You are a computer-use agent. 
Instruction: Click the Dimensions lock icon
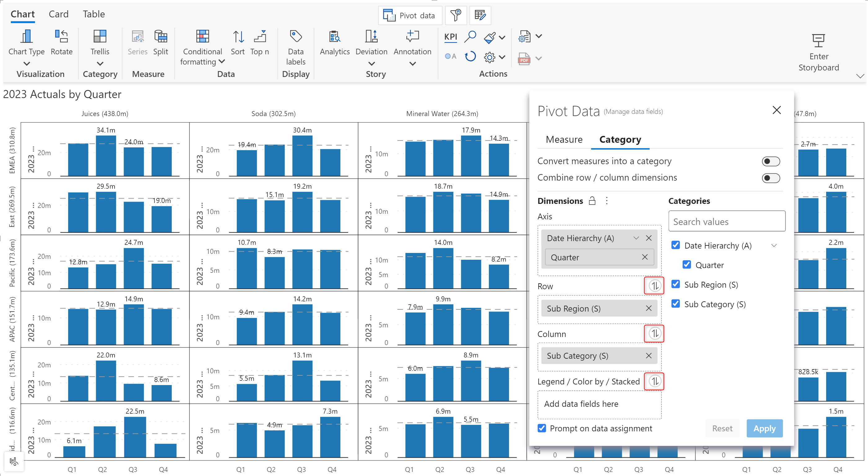pos(592,201)
